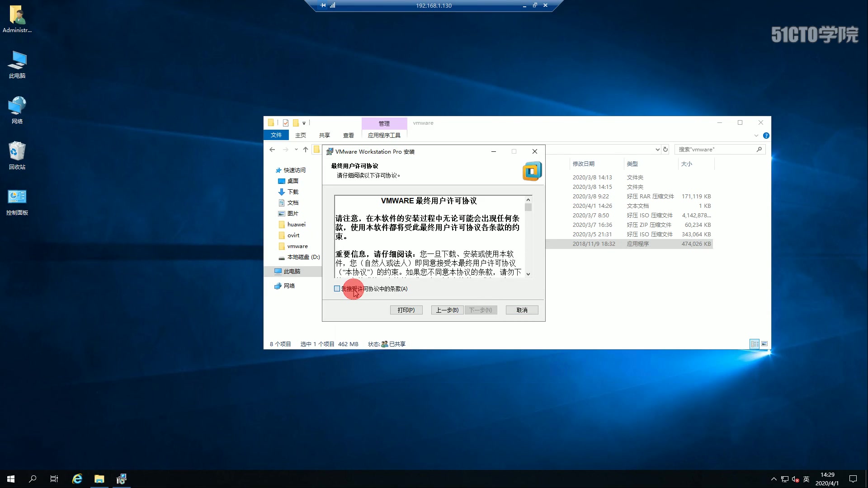Select 快速访问 in navigation pane
This screenshot has height=488, width=868.
pos(295,170)
